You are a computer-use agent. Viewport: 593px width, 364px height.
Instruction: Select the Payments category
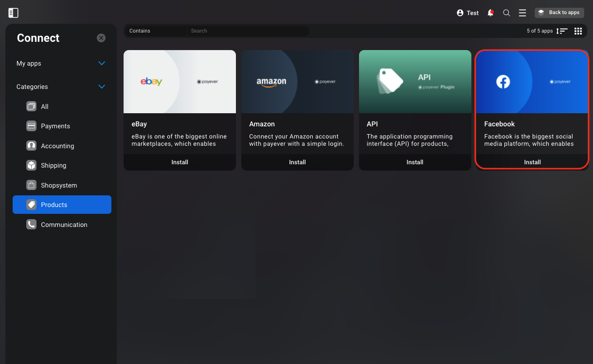(x=62, y=126)
